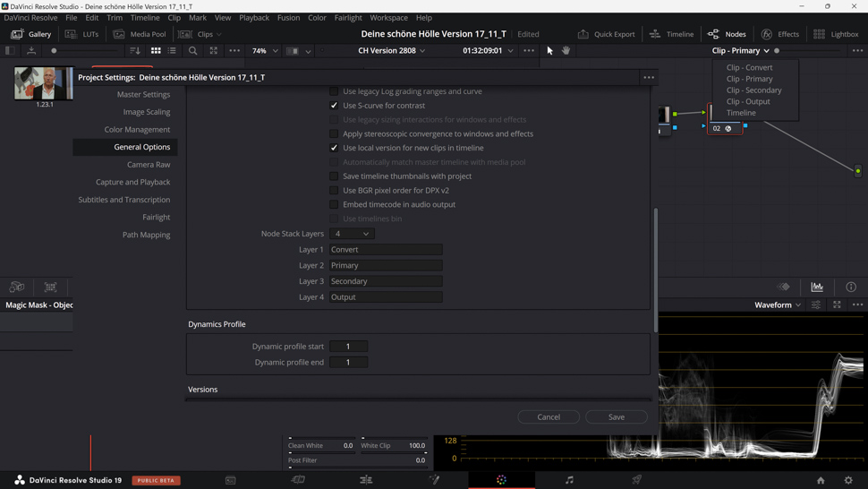Adjust the thumbnail size slider handle
The height and width of the screenshot is (489, 868).
pyautogui.click(x=54, y=50)
